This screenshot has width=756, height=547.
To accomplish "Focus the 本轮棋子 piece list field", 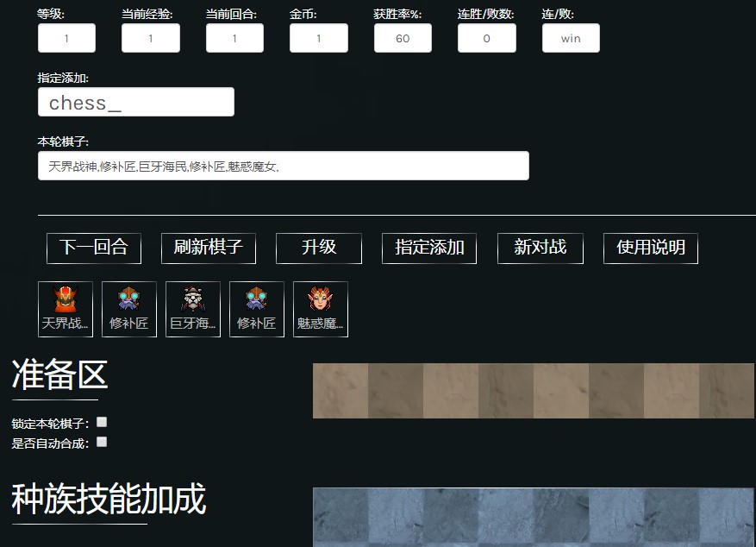I will pos(283,165).
